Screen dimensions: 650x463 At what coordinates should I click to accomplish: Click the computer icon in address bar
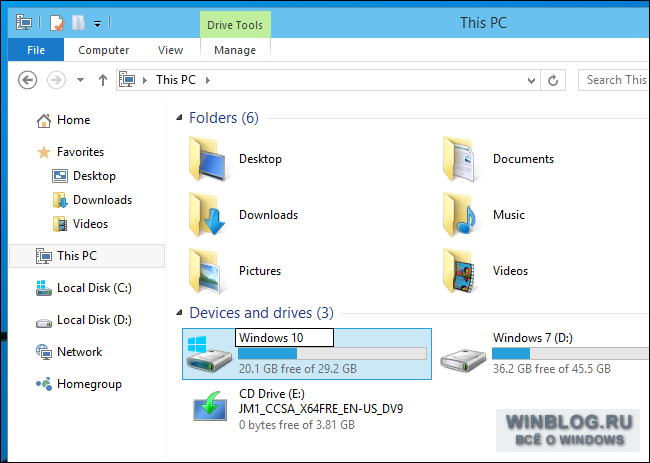[x=127, y=80]
